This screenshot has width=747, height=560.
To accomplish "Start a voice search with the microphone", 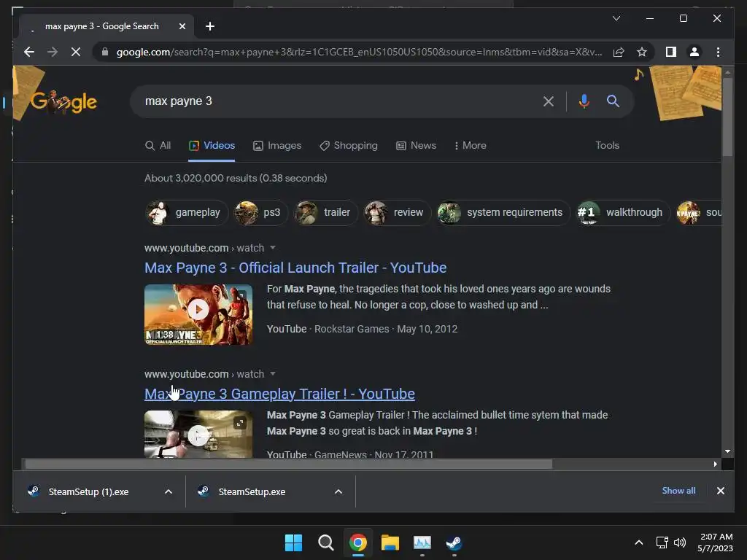I will click(x=584, y=101).
